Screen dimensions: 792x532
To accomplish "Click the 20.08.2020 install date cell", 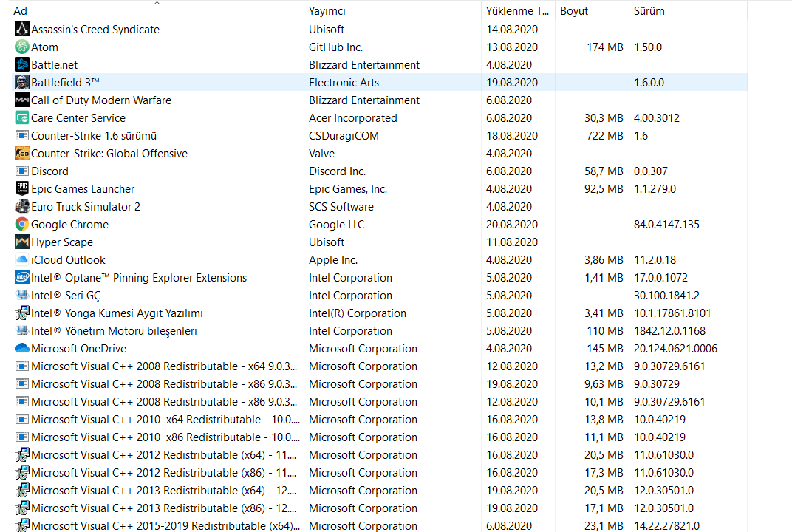I will click(x=512, y=225).
